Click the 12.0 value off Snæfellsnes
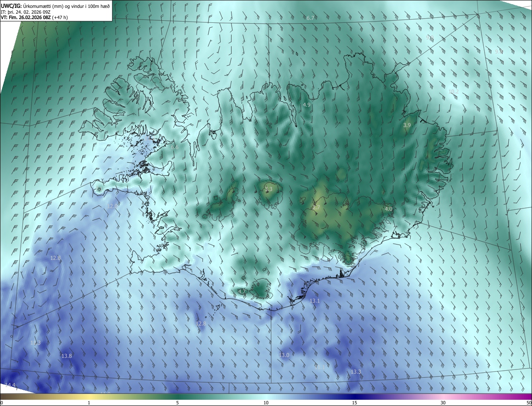532x406 pixels. pos(113,206)
